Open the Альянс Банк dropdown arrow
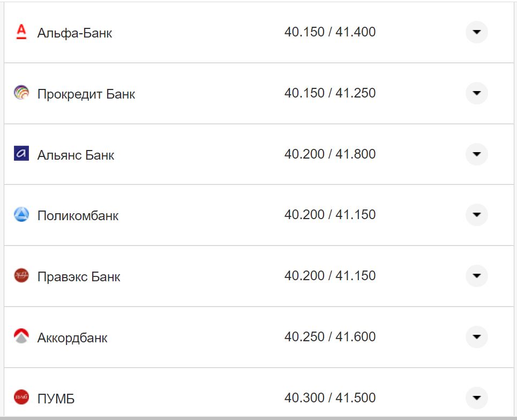The image size is (517, 420). [476, 154]
